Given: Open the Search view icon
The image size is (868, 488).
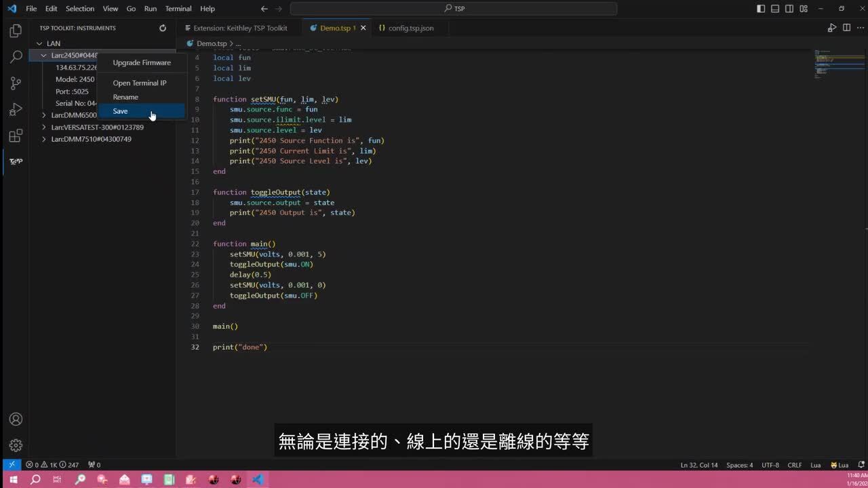Looking at the screenshot, I should coord(16,57).
